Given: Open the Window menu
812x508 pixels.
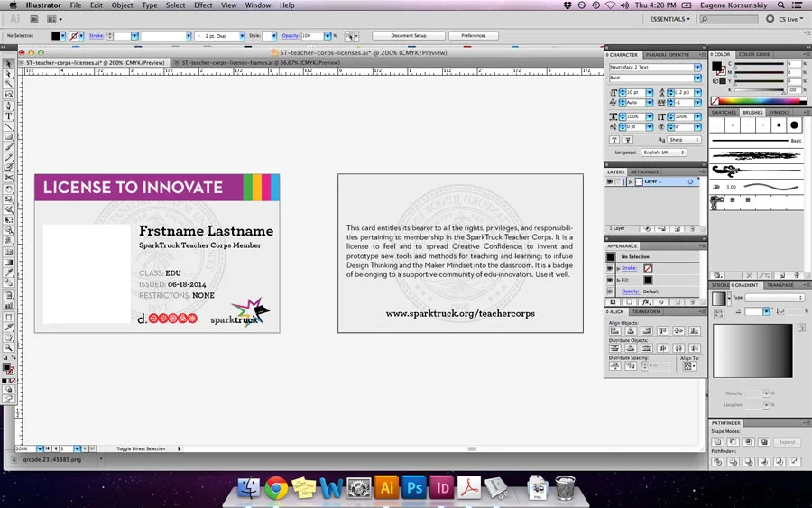Looking at the screenshot, I should click(x=257, y=5).
